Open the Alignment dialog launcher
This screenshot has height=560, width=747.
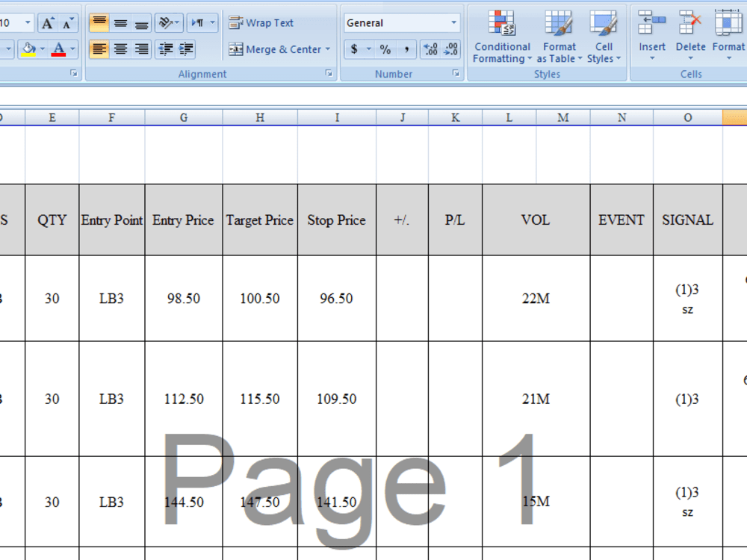(x=328, y=73)
